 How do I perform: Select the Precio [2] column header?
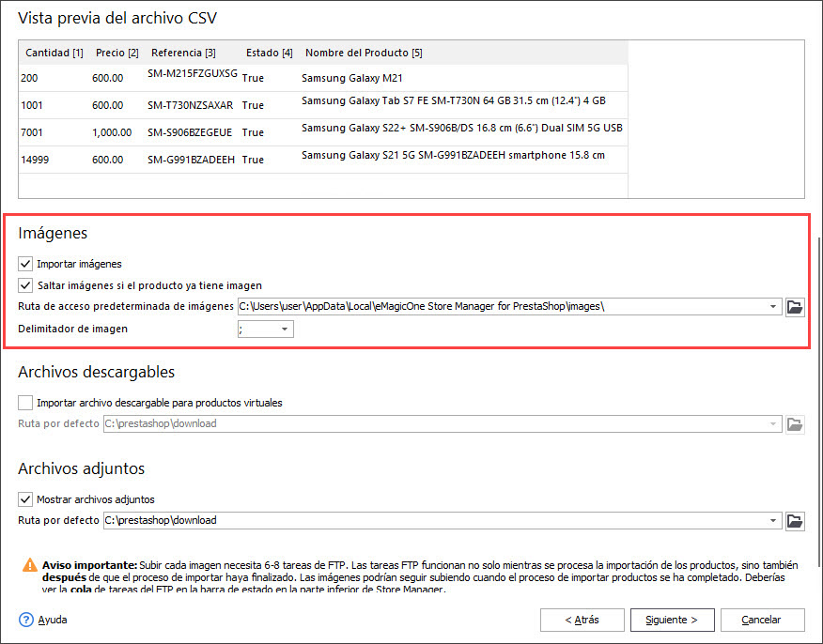[x=117, y=53]
